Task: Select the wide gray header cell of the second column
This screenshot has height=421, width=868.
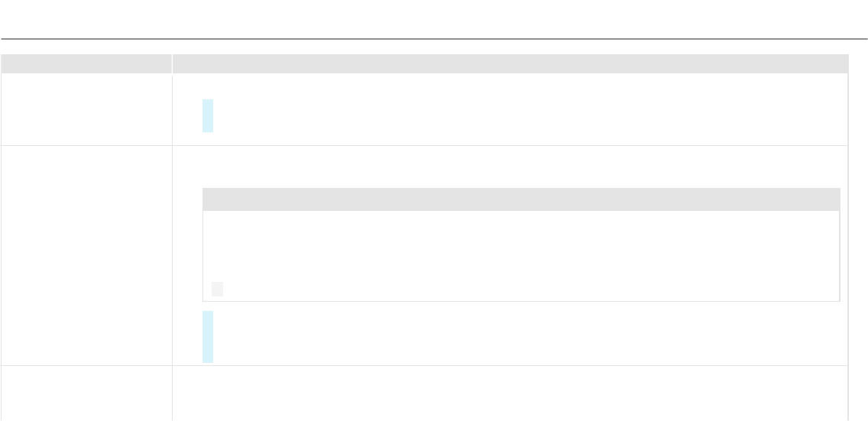Action: point(510,63)
